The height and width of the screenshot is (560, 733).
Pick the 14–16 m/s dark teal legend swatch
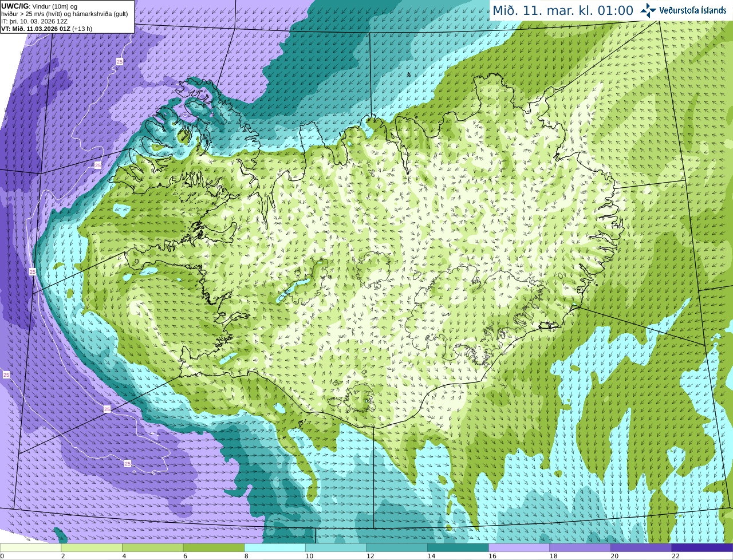[458, 547]
